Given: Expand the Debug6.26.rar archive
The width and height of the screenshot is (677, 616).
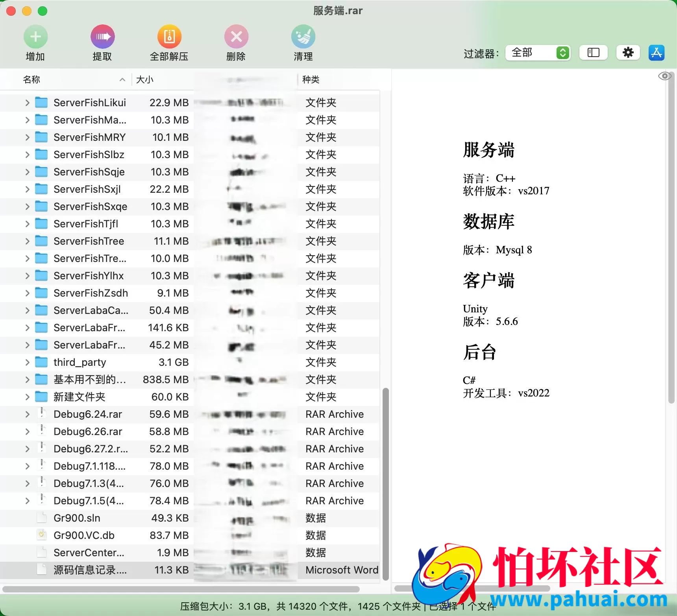Looking at the screenshot, I should (27, 432).
